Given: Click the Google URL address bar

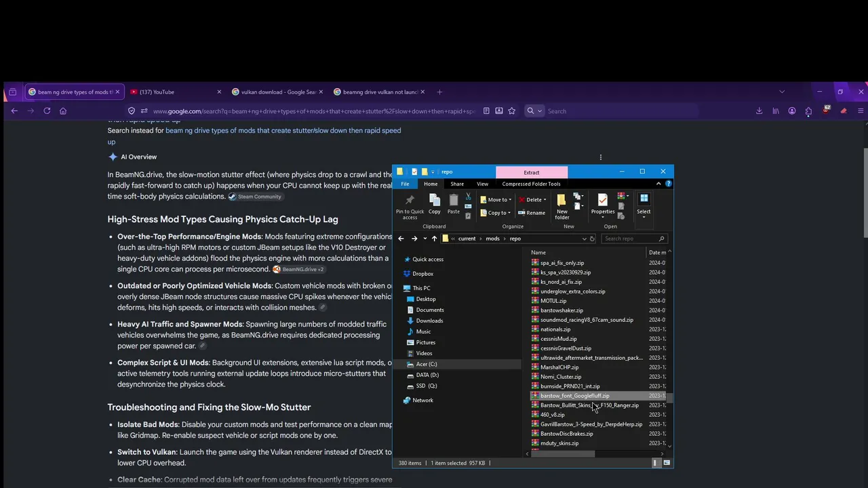Looking at the screenshot, I should pyautogui.click(x=314, y=111).
